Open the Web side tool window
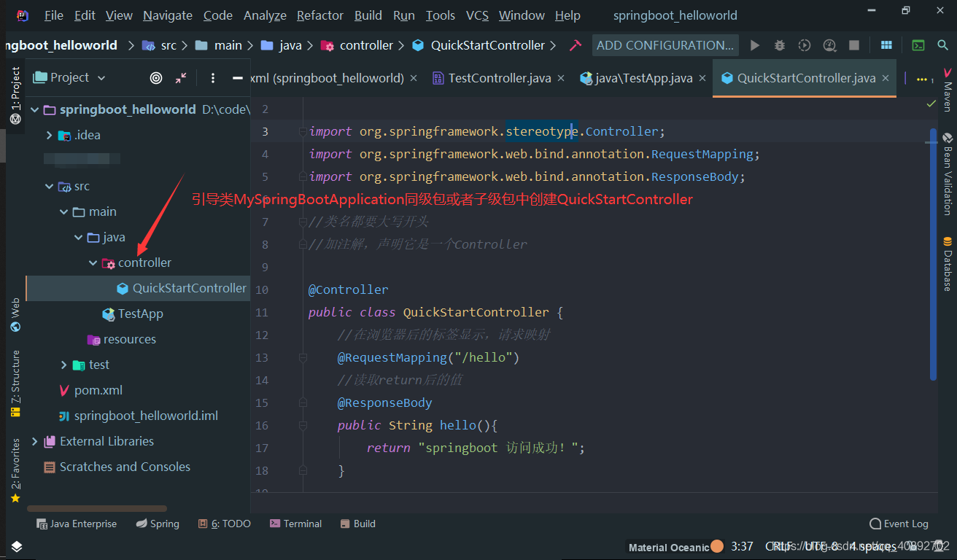Screen dimensions: 957x560 click(x=15, y=315)
